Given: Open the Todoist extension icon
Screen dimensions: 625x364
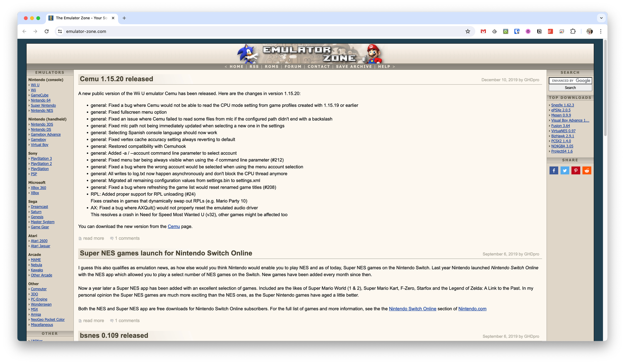Looking at the screenshot, I should (x=550, y=31).
